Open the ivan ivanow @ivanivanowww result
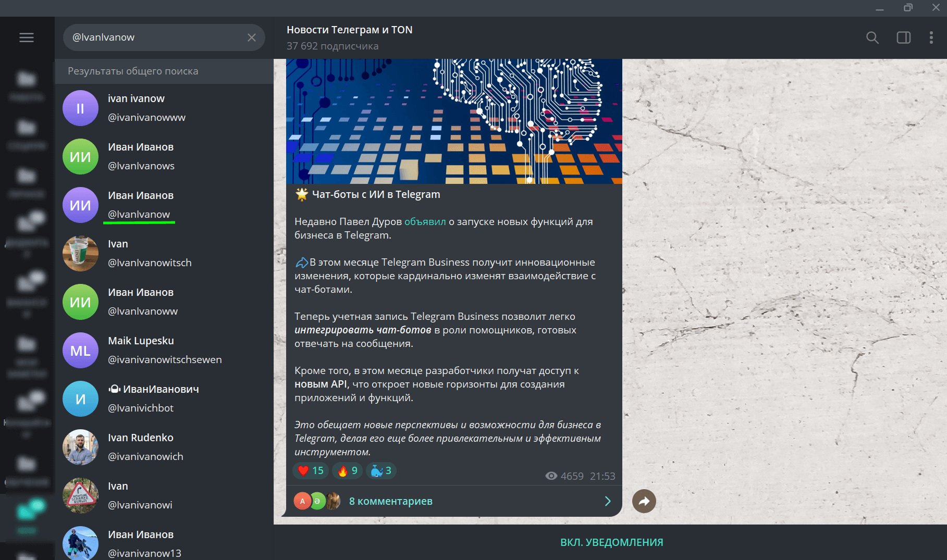 pos(164,108)
